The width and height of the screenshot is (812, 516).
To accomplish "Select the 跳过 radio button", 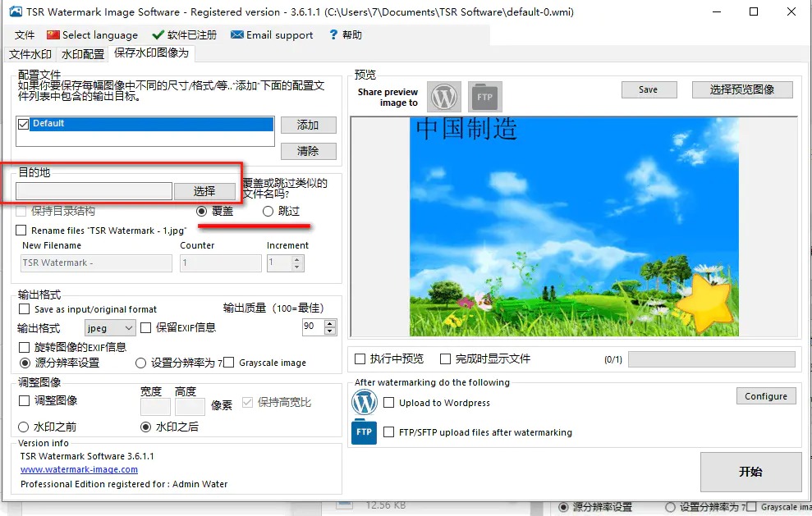I will tap(268, 212).
